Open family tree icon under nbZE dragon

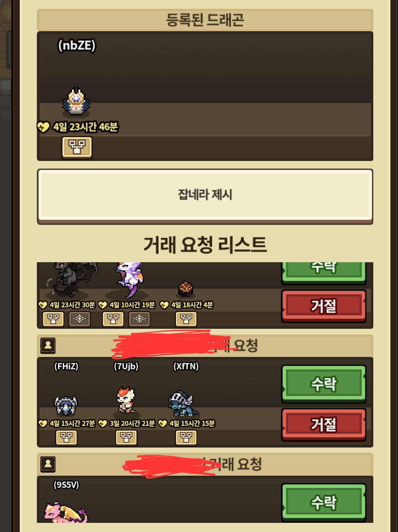(x=77, y=147)
